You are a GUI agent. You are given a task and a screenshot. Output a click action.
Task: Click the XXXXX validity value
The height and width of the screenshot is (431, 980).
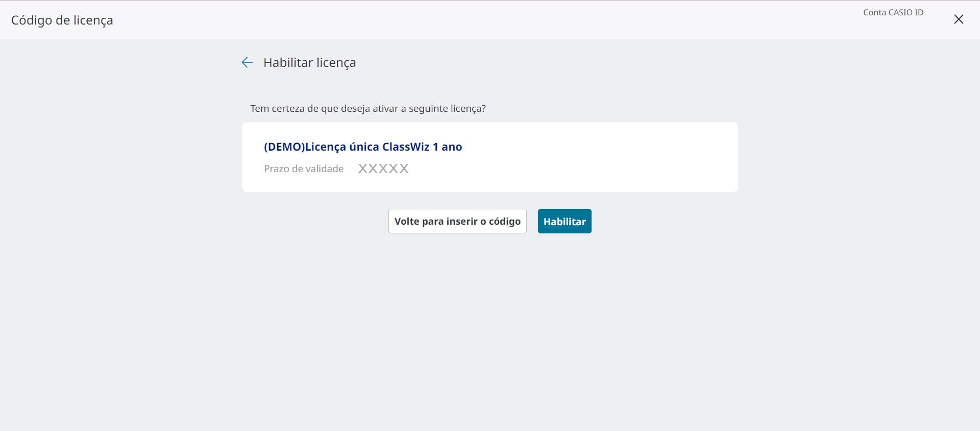click(383, 169)
